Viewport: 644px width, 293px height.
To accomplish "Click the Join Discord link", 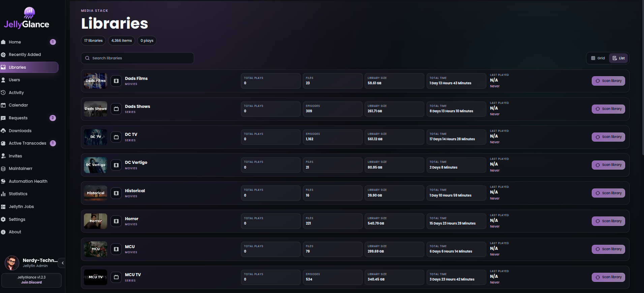I will coord(31,283).
